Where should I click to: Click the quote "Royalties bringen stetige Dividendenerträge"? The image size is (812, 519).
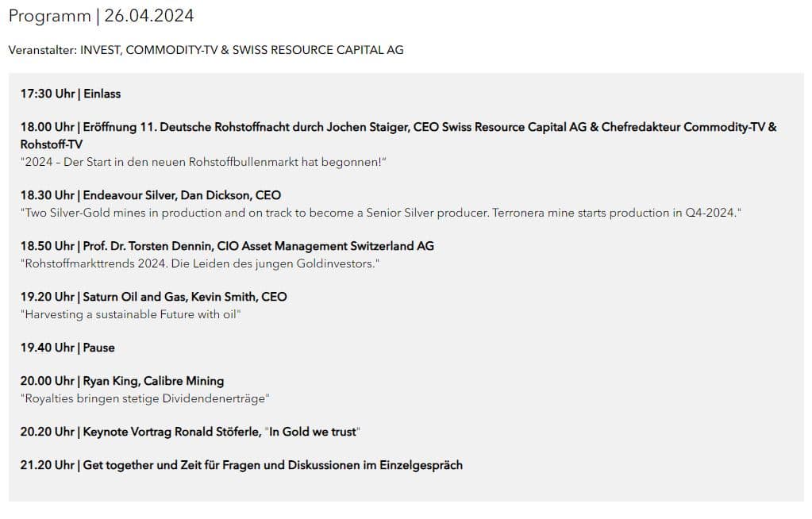point(145,399)
